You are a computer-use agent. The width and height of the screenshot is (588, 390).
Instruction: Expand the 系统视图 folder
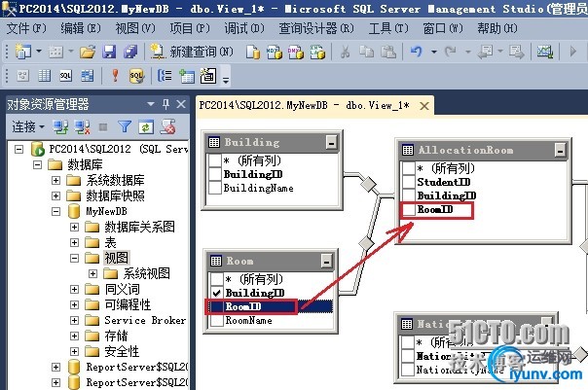pyautogui.click(x=92, y=274)
